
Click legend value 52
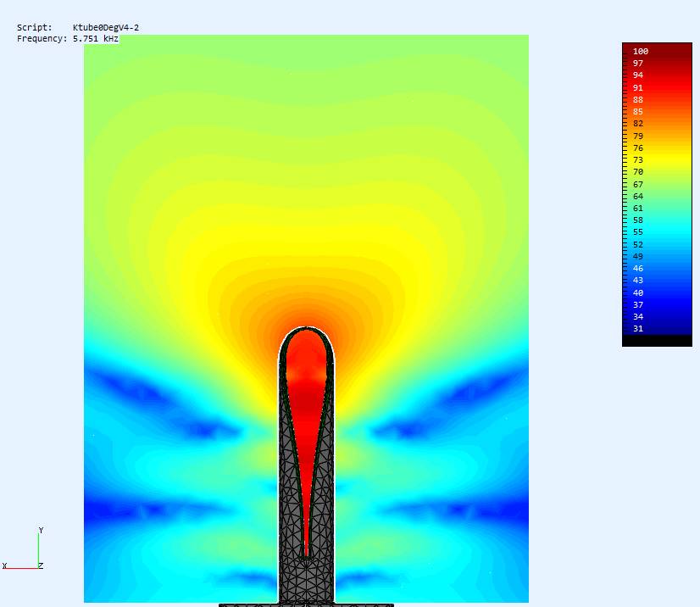coord(638,245)
